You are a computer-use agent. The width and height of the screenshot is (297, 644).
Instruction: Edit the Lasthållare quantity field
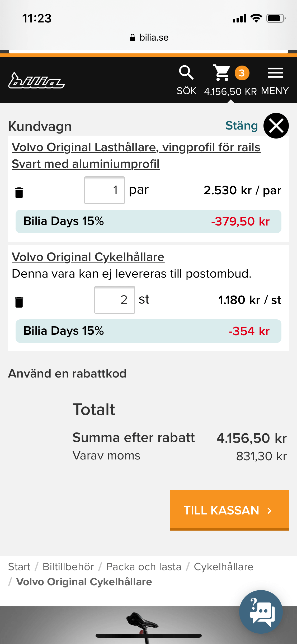105,190
